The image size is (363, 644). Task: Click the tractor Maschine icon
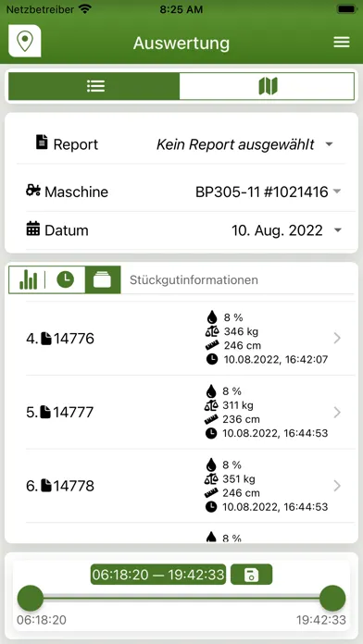[x=33, y=190]
